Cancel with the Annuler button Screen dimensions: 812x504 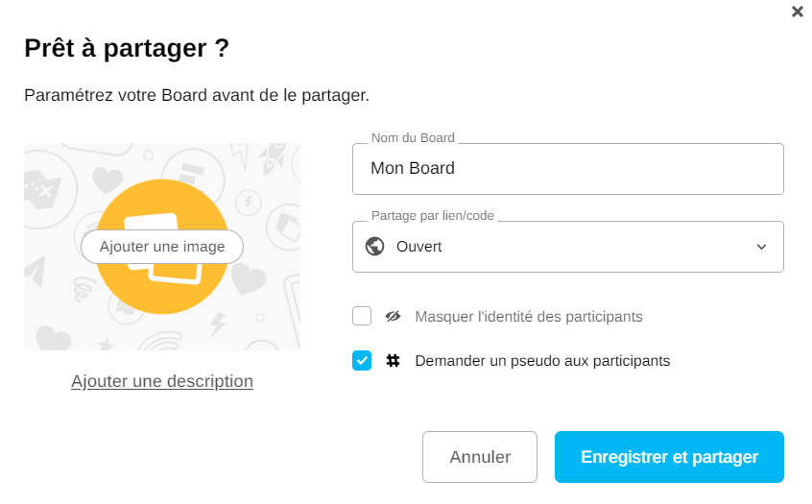[480, 457]
